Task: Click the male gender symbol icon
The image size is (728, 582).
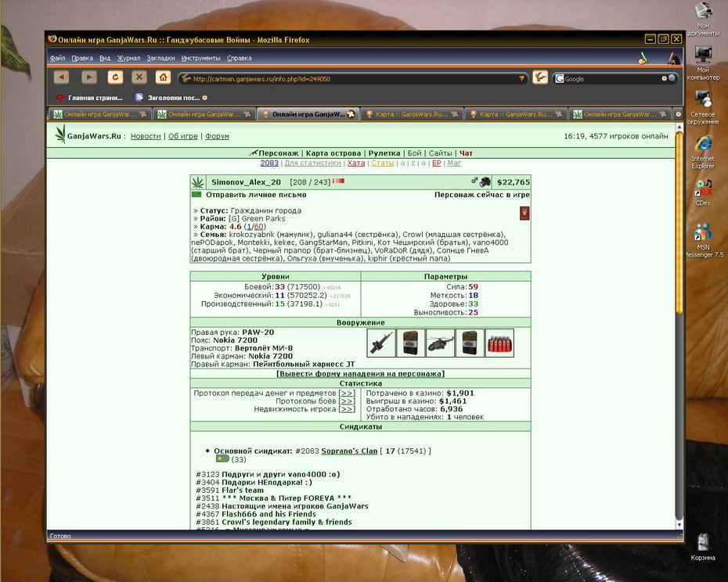Action: [x=474, y=181]
